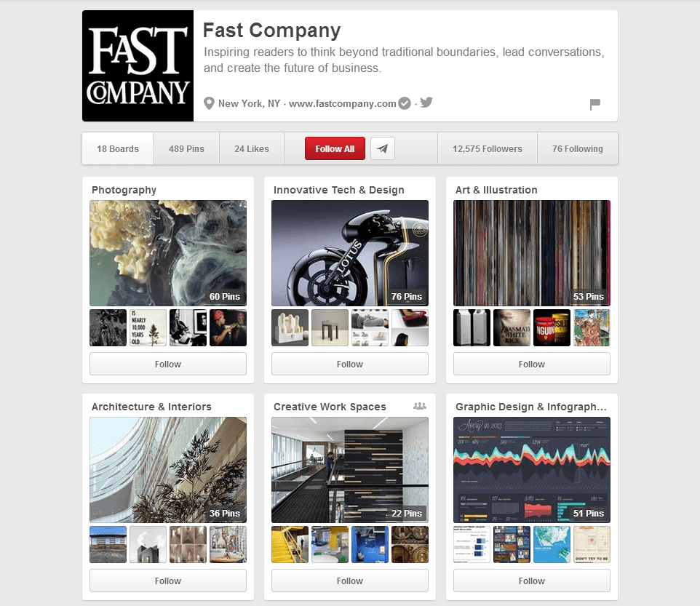Image resolution: width=700 pixels, height=606 pixels.
Task: Open the '10,000 years old' tree thumbnail
Action: pos(148,328)
